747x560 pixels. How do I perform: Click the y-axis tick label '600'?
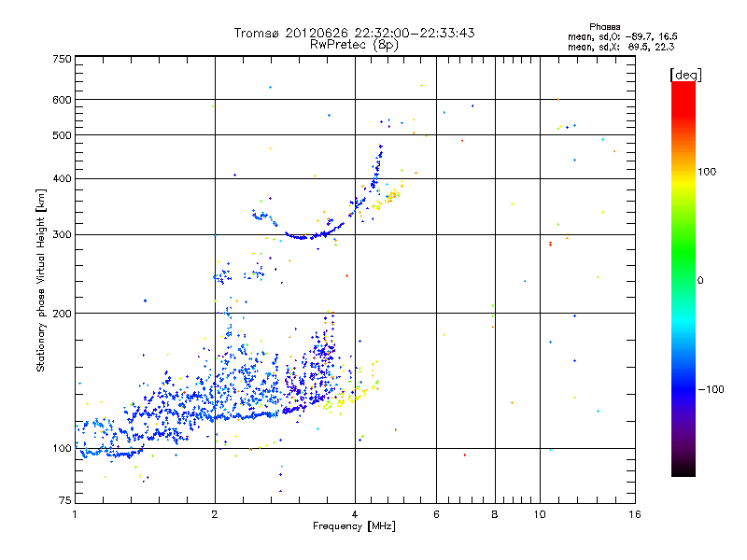62,100
